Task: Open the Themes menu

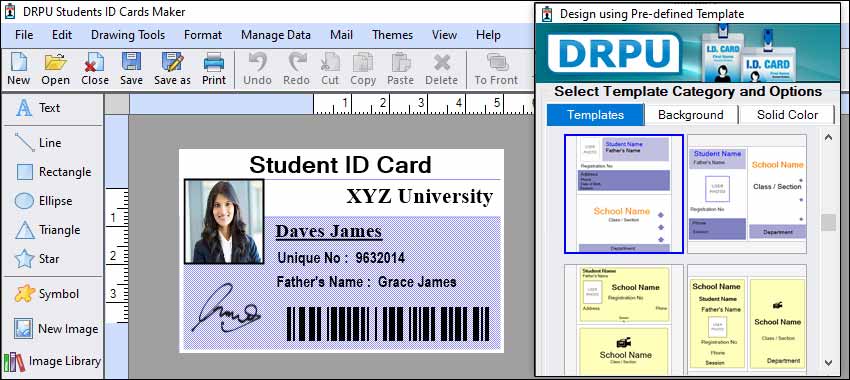Action: [392, 35]
